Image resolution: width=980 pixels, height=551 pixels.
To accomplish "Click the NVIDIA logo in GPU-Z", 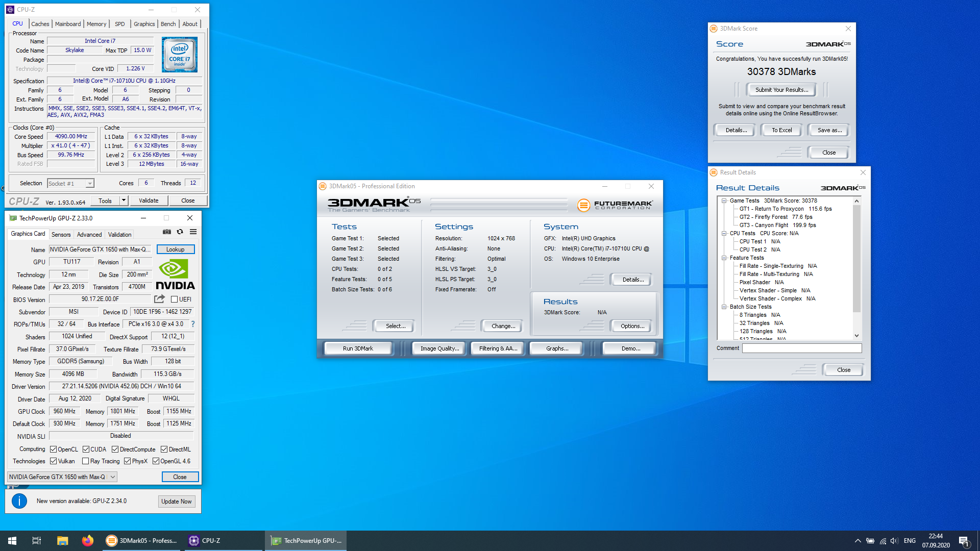I will pos(175,275).
